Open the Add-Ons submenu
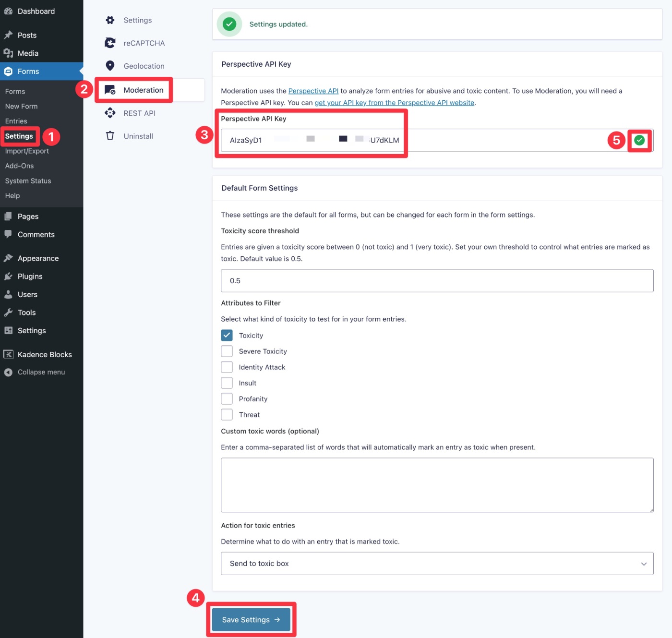 click(x=19, y=166)
